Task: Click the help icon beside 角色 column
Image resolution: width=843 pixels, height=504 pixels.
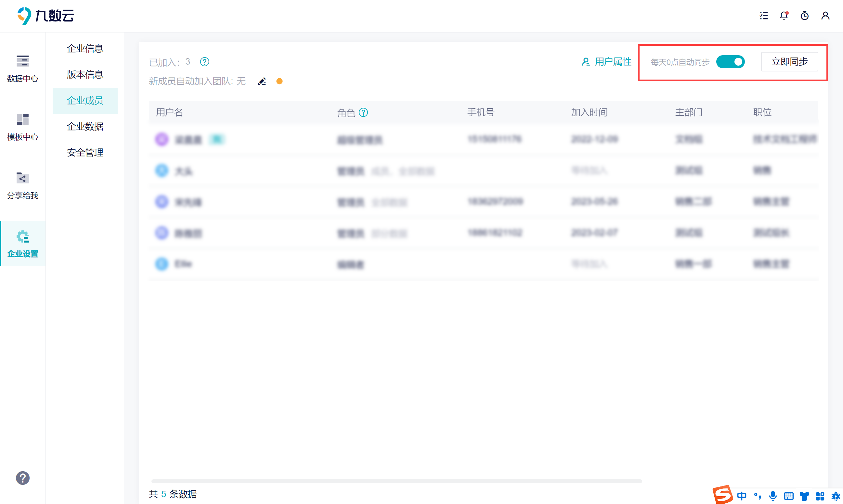Action: pyautogui.click(x=363, y=112)
